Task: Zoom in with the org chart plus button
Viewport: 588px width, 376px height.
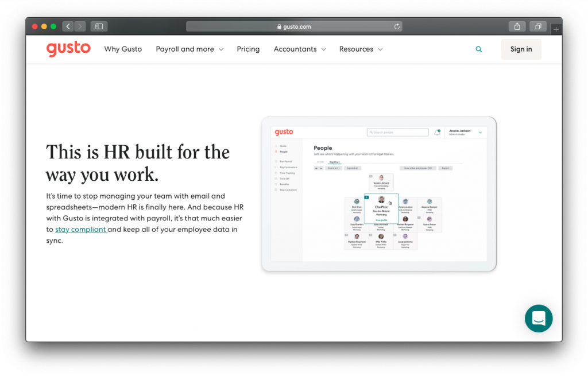Action: point(316,168)
